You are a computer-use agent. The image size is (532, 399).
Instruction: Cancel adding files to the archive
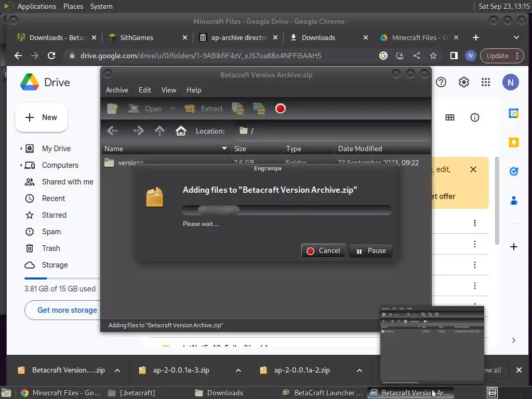click(323, 251)
